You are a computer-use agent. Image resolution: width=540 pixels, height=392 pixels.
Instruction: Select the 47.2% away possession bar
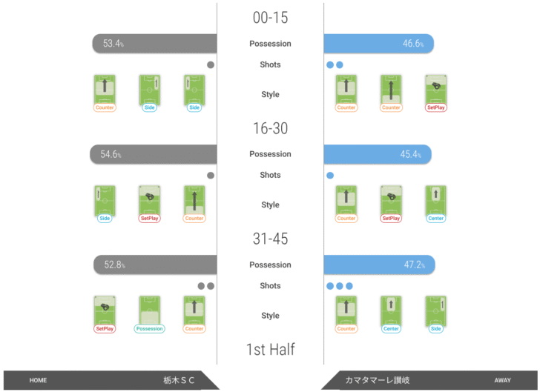click(x=379, y=265)
